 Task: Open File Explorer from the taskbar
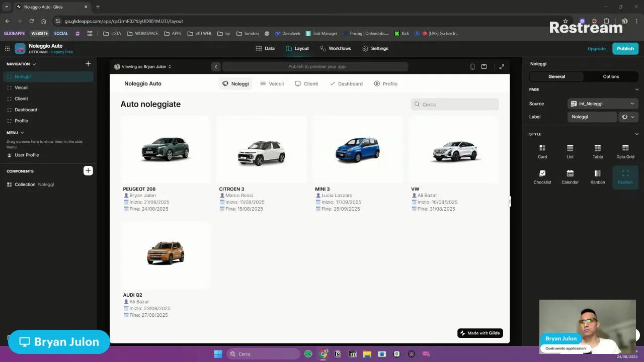[367, 354]
